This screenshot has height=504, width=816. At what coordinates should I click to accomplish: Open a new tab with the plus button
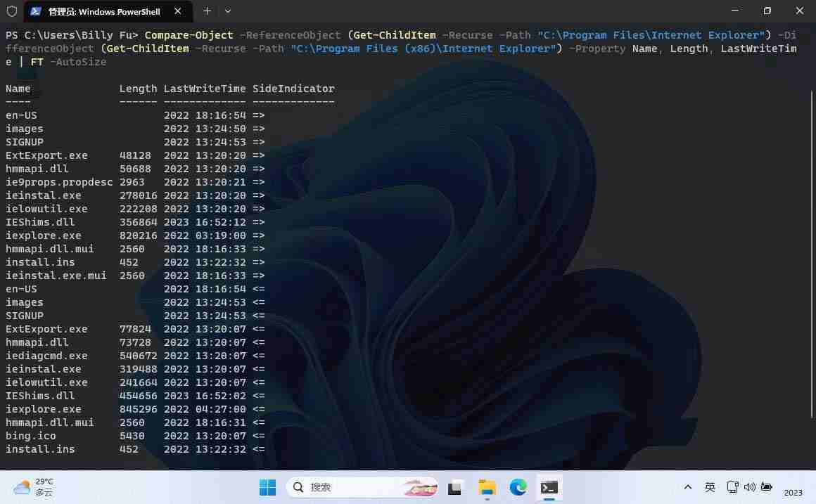click(206, 11)
